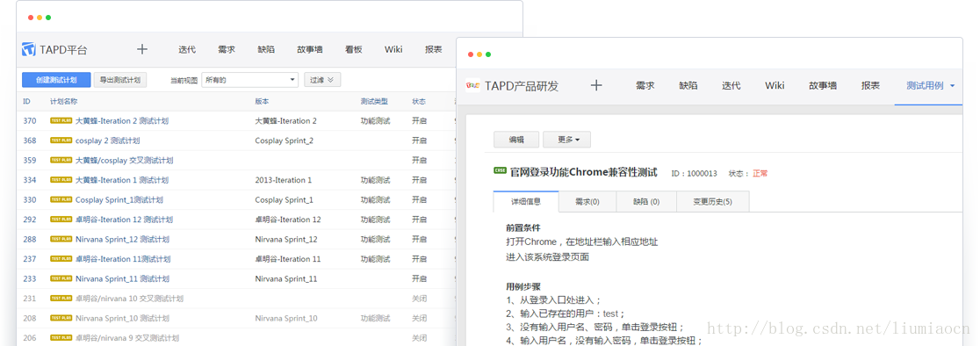980x346 pixels.
Task: Open the 当前视图 所有的 dropdown
Action: [250, 80]
